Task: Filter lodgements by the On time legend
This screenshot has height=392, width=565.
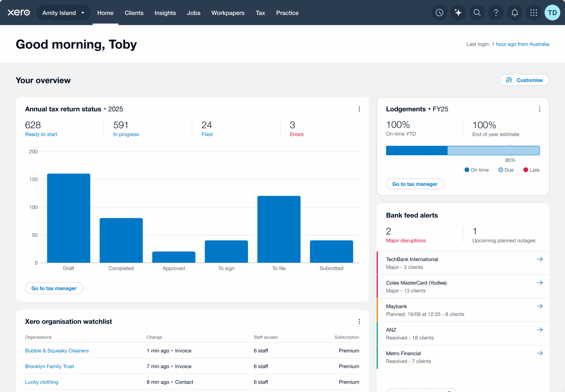Action: point(476,170)
